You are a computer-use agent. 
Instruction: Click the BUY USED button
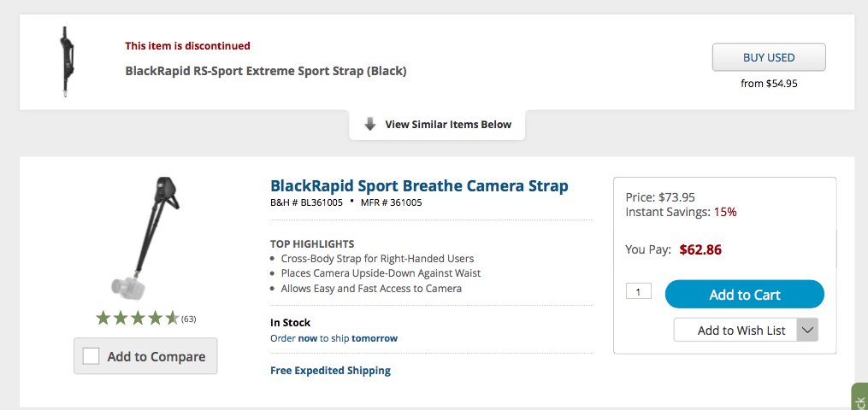[769, 57]
